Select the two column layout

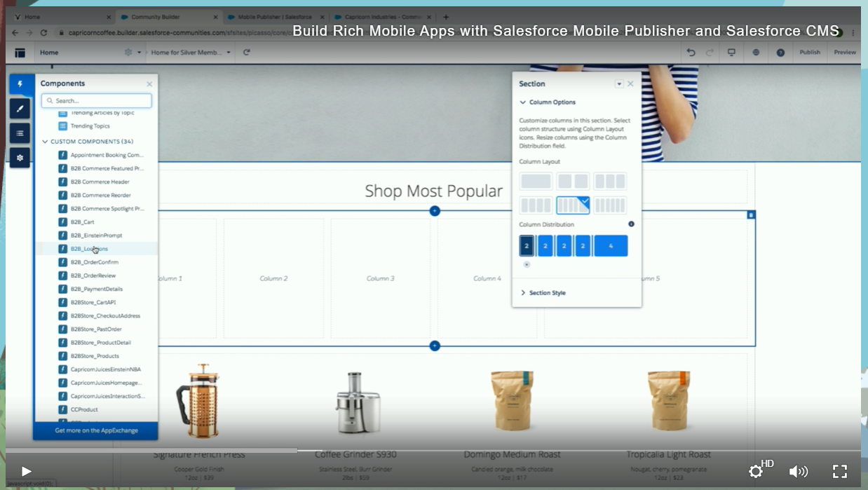coord(573,182)
